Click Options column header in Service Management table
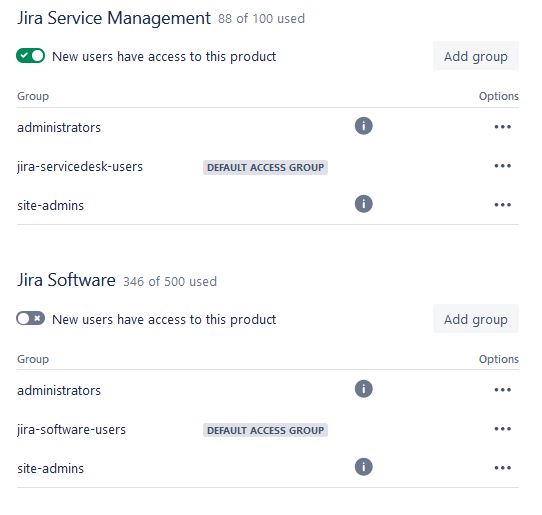Viewport: 542px width, 515px height. tap(498, 96)
